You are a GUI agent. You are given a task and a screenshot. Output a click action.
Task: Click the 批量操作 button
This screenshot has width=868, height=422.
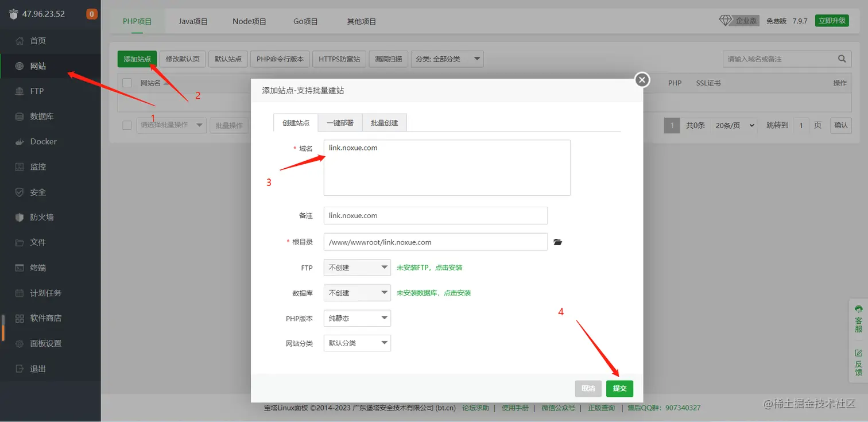228,125
